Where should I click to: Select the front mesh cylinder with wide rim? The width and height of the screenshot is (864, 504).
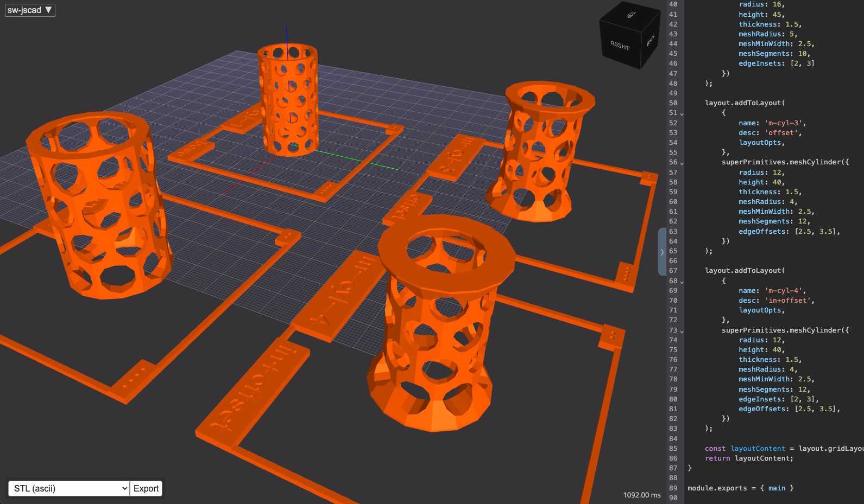[x=440, y=323]
